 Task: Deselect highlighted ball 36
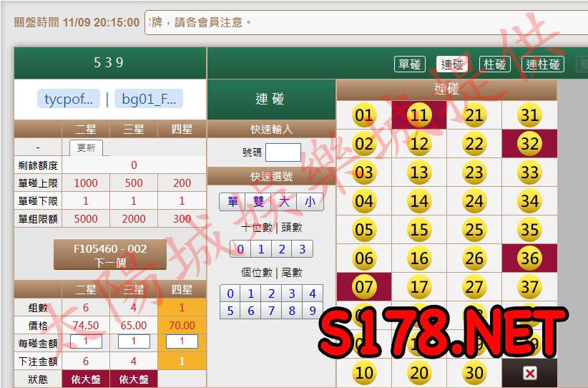529,258
